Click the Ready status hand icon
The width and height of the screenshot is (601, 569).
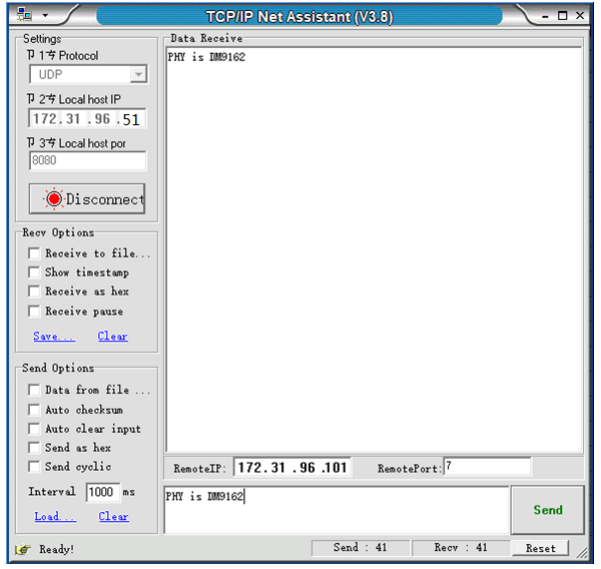pos(23,549)
